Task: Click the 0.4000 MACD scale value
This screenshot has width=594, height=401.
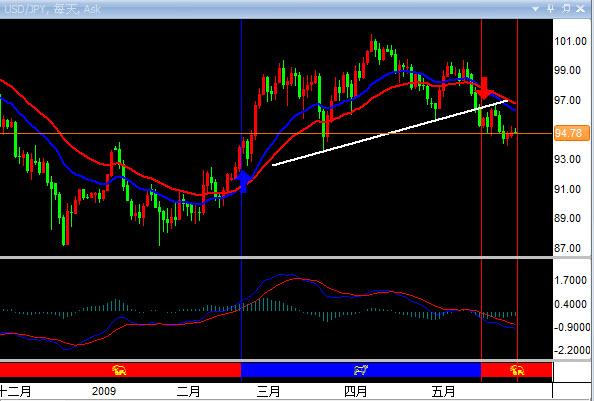Action: pyautogui.click(x=571, y=304)
